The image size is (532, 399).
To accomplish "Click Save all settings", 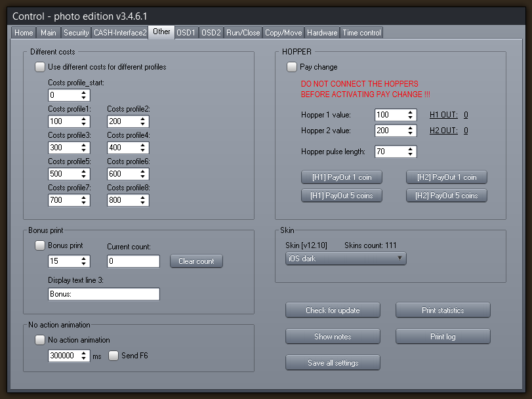I will coord(333,362).
